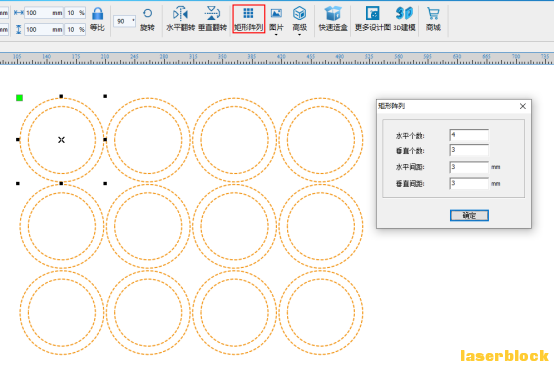Expand the 高级 dropdown arrow
The image size is (554, 367).
[x=300, y=35]
